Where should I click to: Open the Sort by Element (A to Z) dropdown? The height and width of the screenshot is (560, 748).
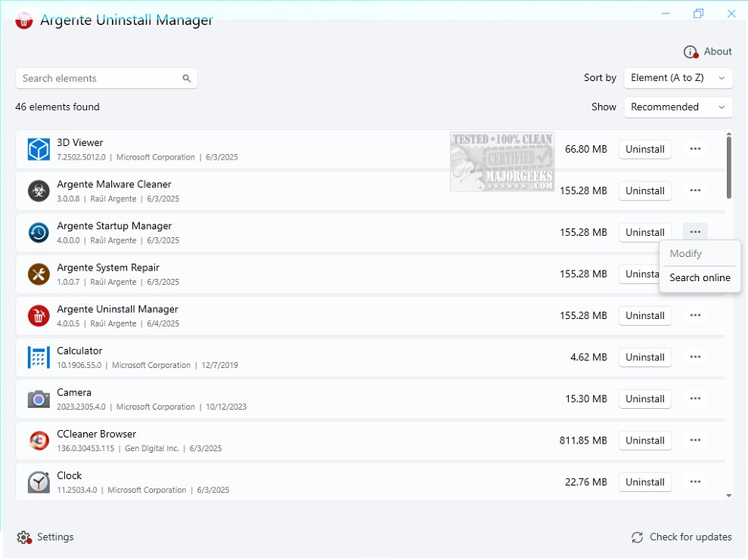[678, 78]
